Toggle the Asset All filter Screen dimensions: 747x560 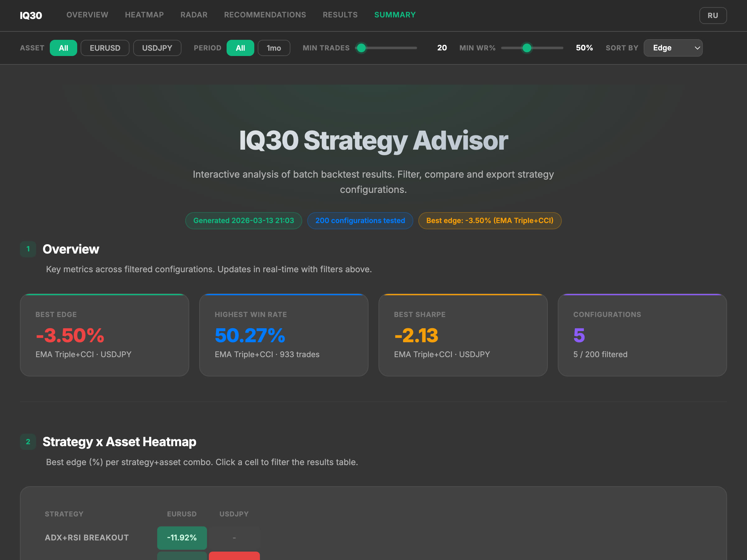[63, 48]
